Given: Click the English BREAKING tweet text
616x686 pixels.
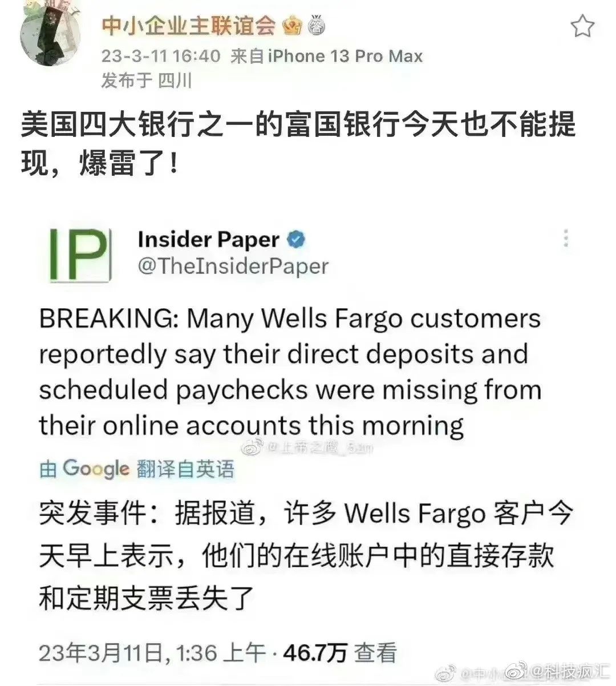Looking at the screenshot, I should [290, 372].
